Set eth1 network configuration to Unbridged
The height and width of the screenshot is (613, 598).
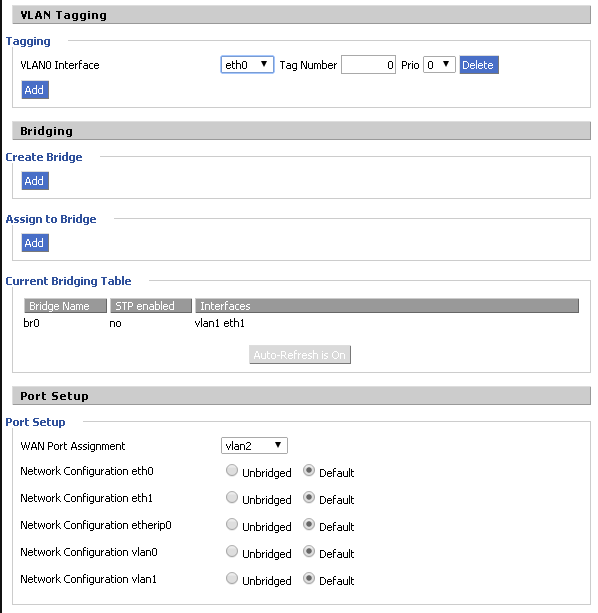(x=232, y=497)
